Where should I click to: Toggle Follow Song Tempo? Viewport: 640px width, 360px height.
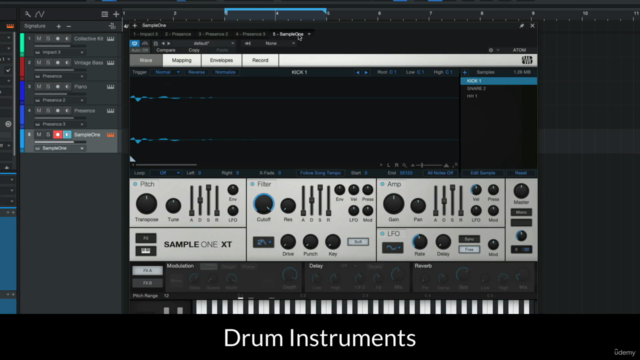[320, 173]
